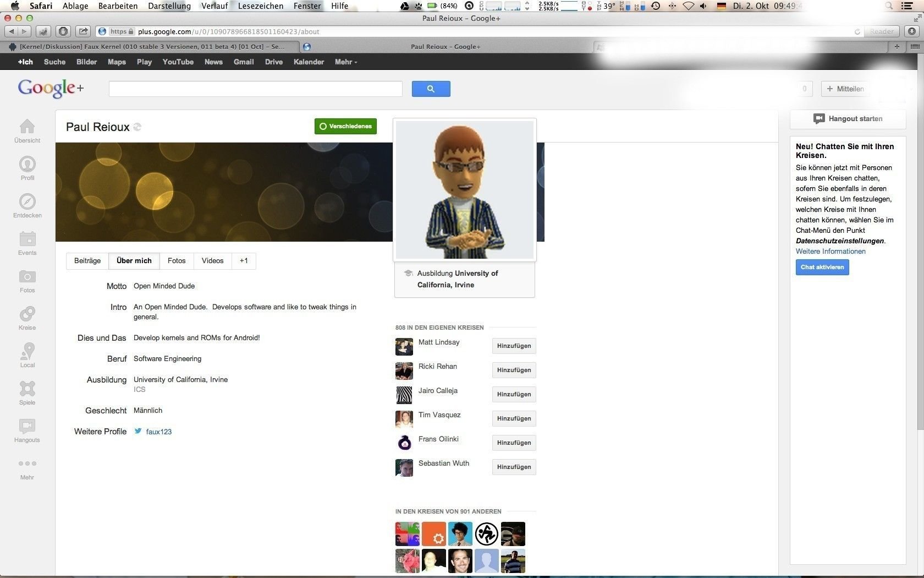Open the Ablage menu
The width and height of the screenshot is (924, 578).
coord(75,6)
